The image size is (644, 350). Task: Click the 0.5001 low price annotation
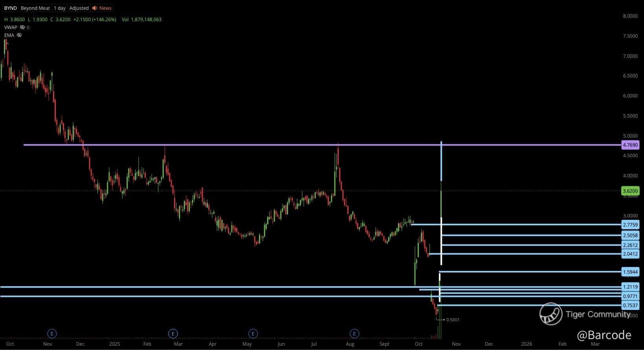point(453,320)
